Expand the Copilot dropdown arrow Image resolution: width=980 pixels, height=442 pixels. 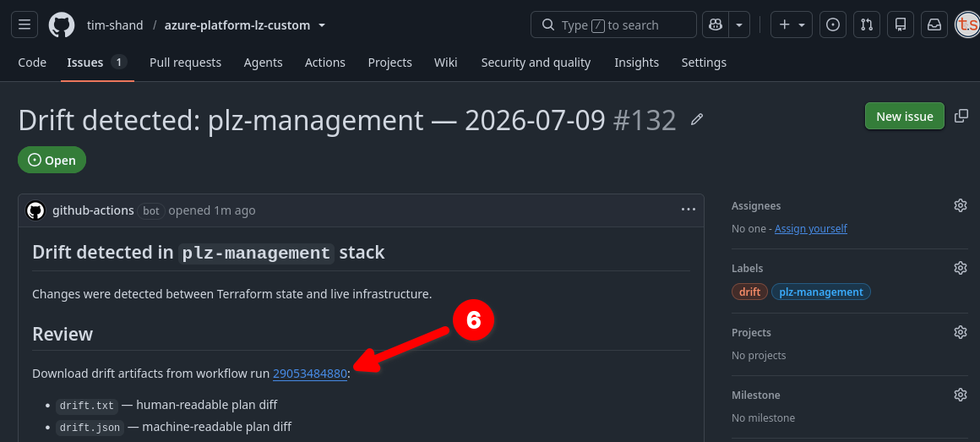click(738, 25)
